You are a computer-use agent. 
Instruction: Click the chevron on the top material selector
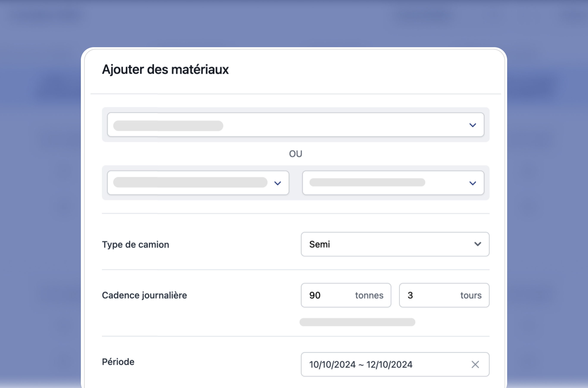coord(473,125)
